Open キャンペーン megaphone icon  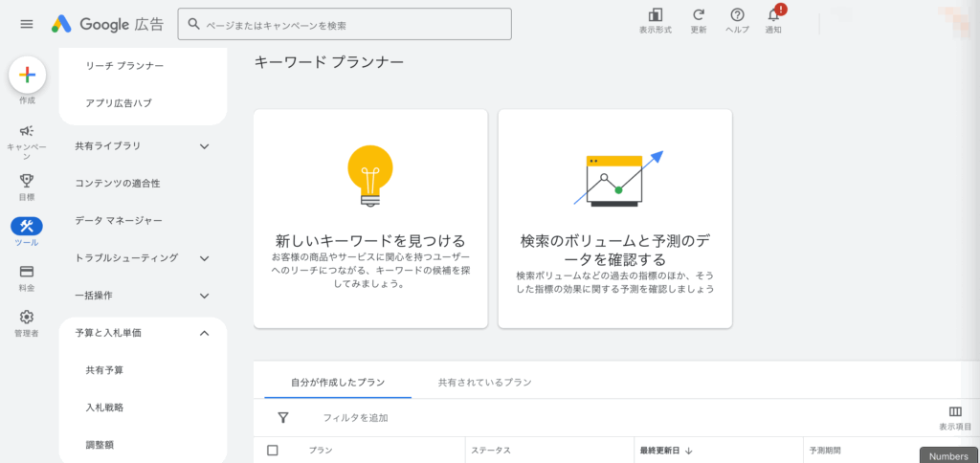pos(27,131)
